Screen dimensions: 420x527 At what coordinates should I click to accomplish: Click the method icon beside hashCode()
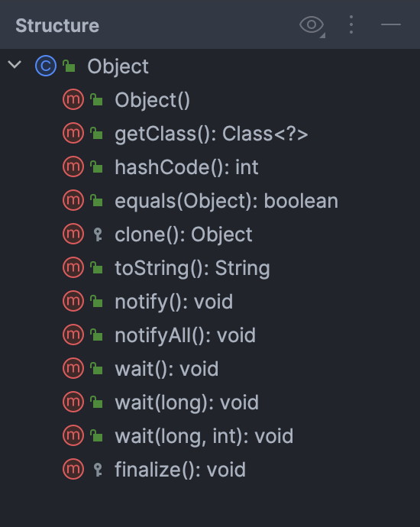pyautogui.click(x=73, y=167)
